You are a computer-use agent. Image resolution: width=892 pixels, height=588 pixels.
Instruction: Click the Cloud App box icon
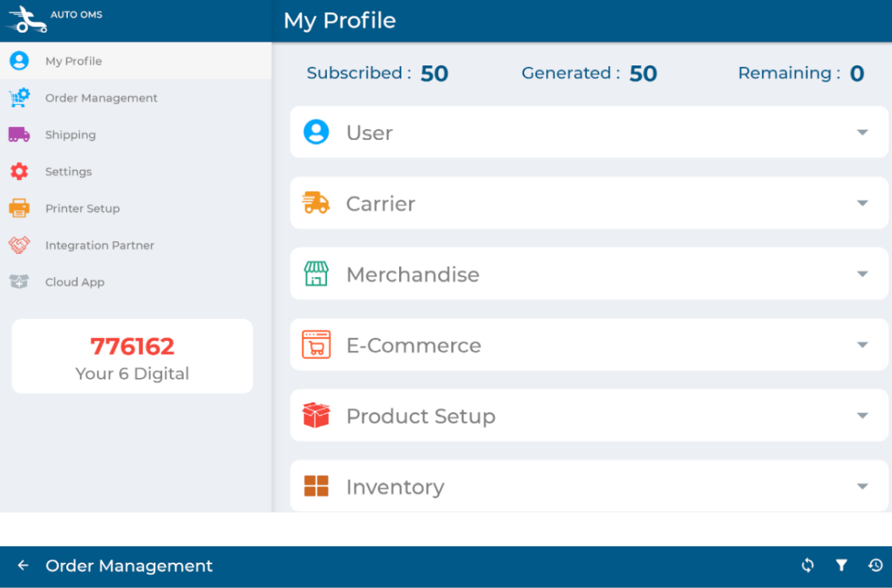tap(20, 282)
